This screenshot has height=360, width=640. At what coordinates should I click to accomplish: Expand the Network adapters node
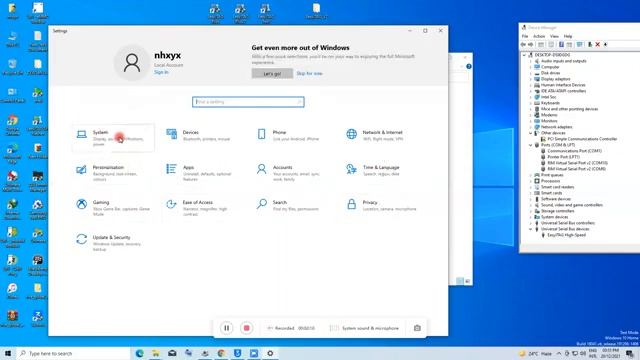coord(531,127)
